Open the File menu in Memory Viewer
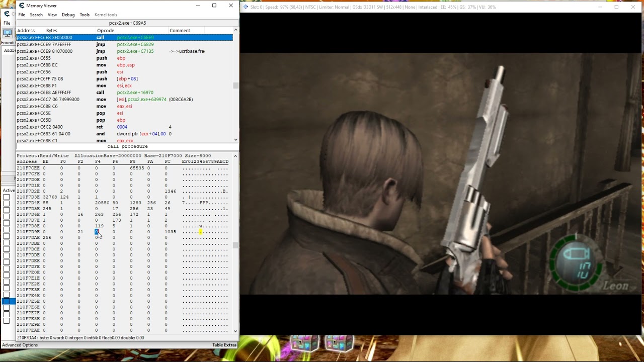644x362 pixels. pyautogui.click(x=22, y=15)
